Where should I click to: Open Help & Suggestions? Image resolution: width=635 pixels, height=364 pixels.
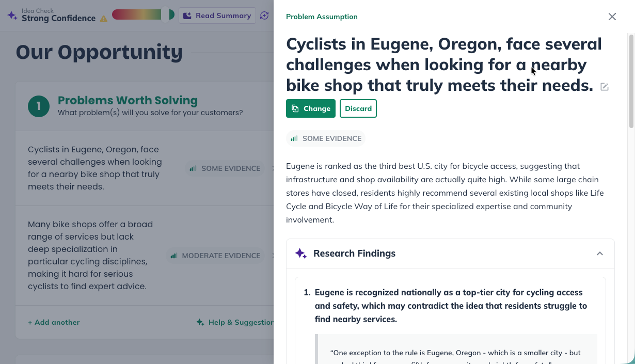click(235, 322)
